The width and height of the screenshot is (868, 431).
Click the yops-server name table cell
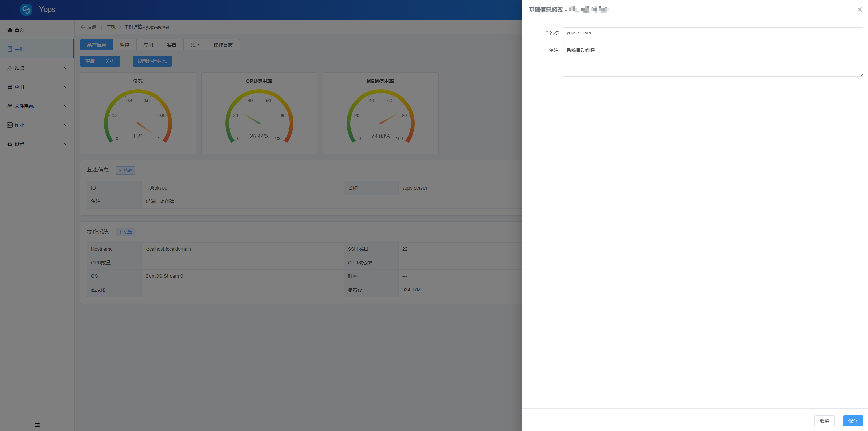tap(460, 188)
